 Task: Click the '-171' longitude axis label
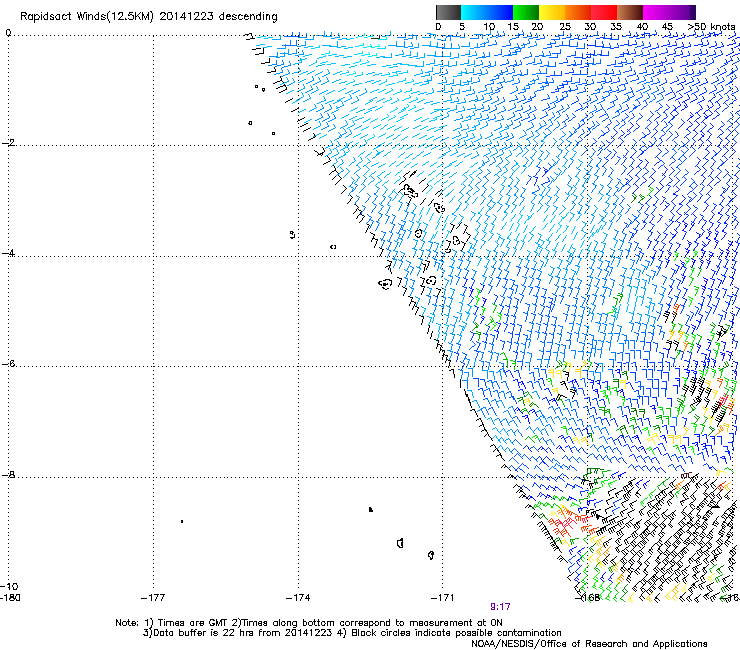tap(442, 598)
